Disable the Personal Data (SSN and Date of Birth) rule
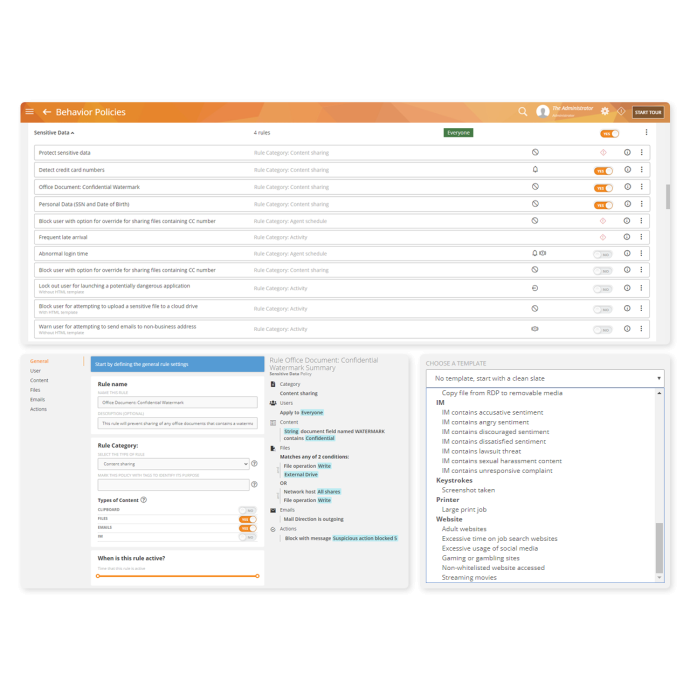This screenshot has height=690, width=690. (x=602, y=204)
